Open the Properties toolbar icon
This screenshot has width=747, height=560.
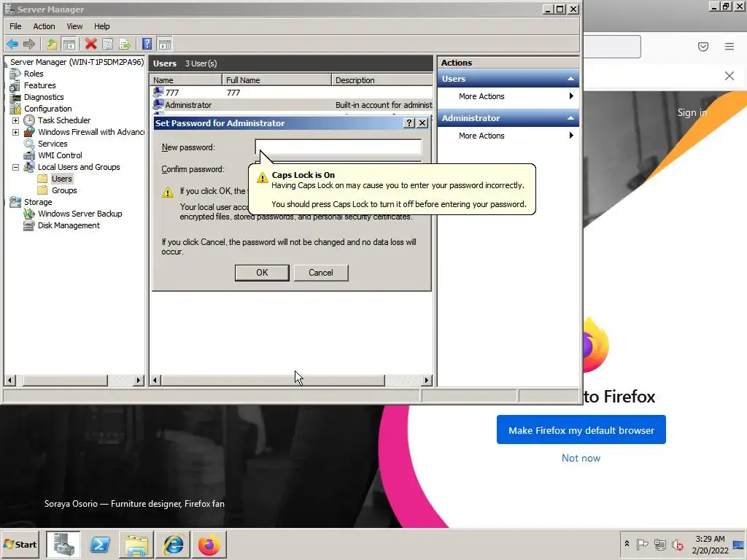108,44
